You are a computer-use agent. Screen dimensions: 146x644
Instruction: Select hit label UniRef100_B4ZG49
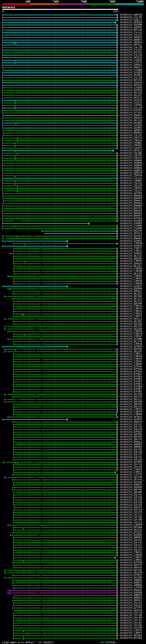pos(131,231)
